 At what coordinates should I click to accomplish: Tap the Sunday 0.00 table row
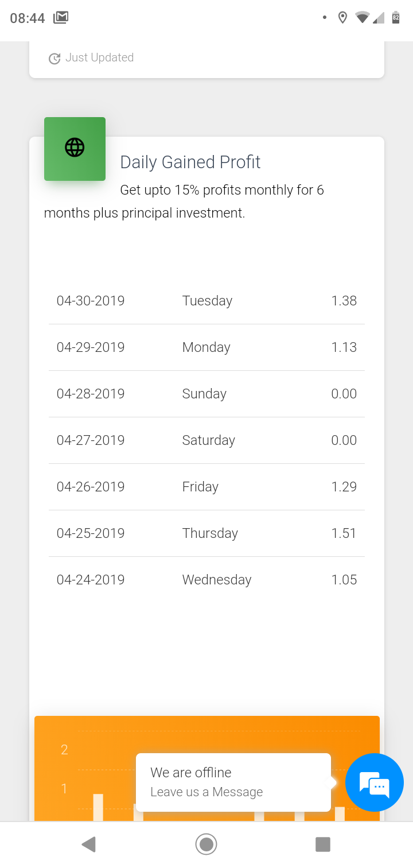point(206,394)
